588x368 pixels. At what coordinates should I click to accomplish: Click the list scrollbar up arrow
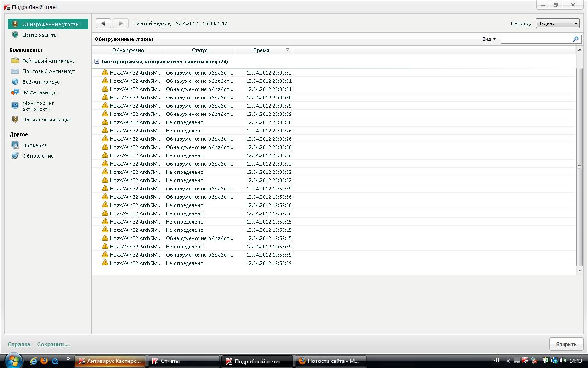coord(579,50)
